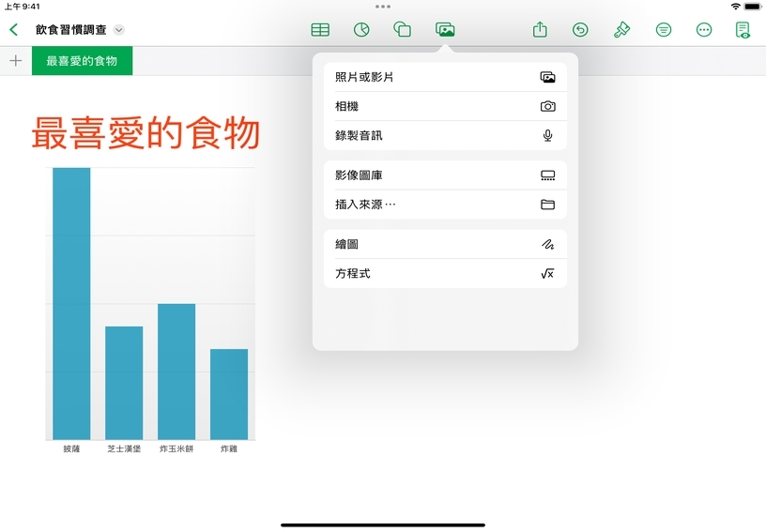766x532 pixels.
Task: Tap the back arrow to leave the spreadsheet
Action: coord(14,30)
